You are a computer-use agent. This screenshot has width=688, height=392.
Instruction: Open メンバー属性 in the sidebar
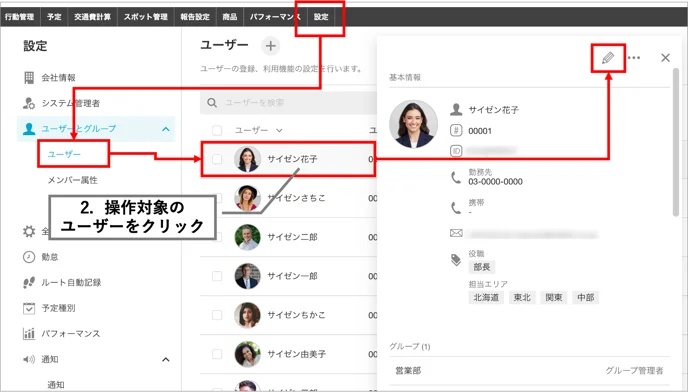coord(72,180)
